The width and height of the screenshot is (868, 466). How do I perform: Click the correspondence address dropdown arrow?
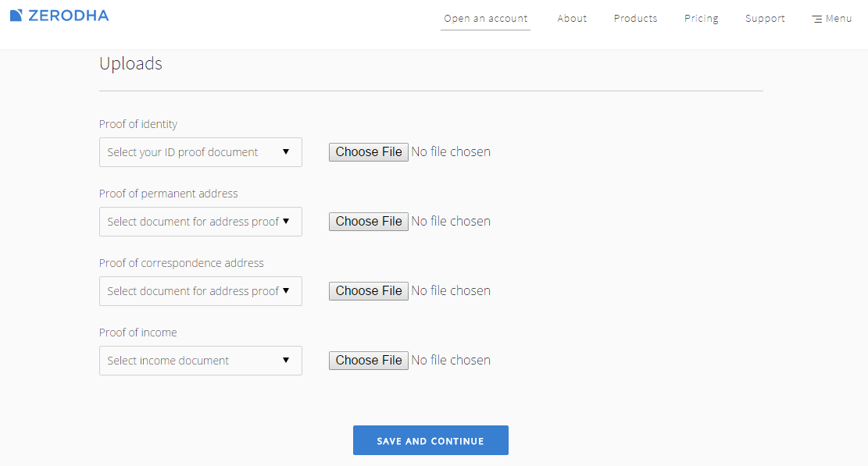point(286,290)
